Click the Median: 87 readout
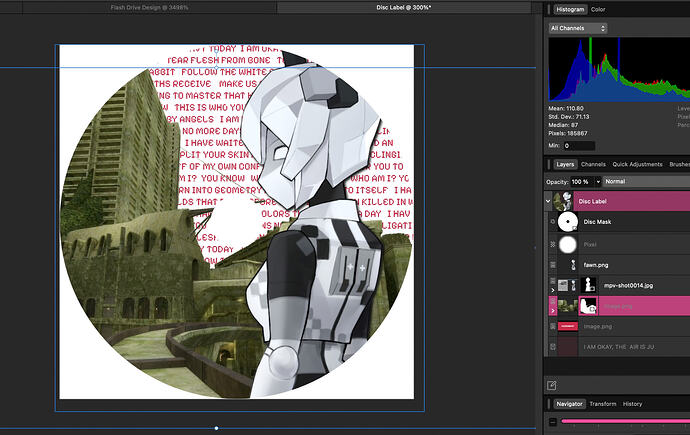690x435 pixels. pyautogui.click(x=563, y=125)
